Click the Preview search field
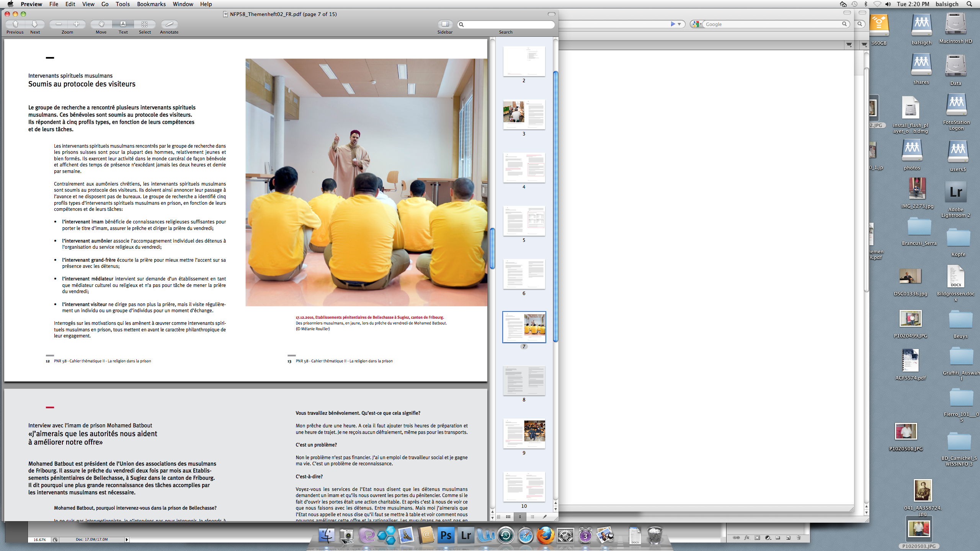980x551 pixels. 506,24
